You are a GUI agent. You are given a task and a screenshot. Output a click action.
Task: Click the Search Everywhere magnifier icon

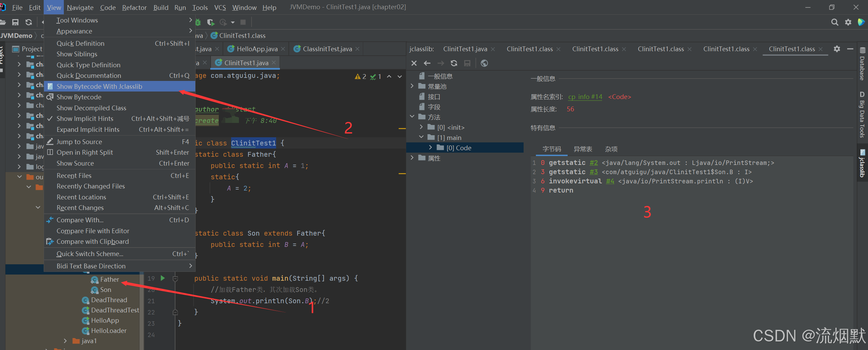[835, 22]
